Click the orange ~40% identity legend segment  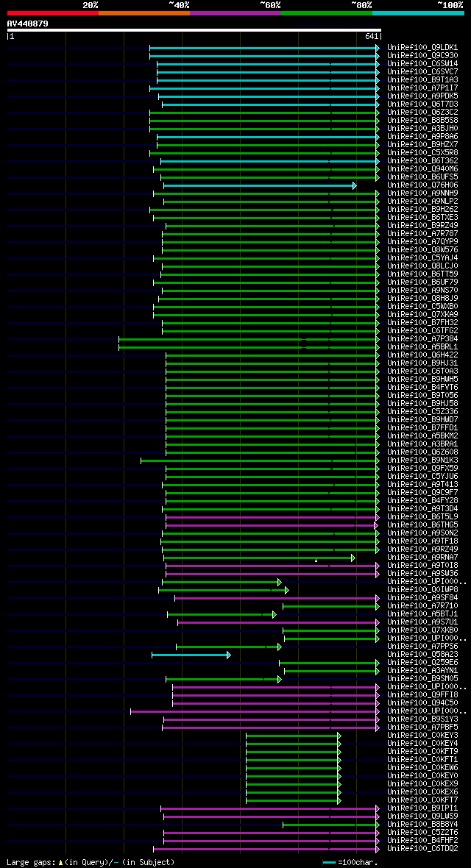coord(144,13)
